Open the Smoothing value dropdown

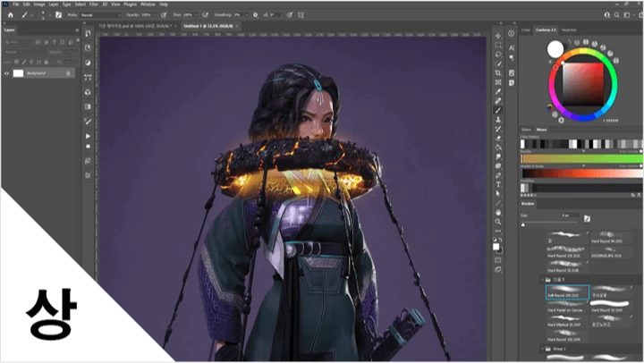(247, 15)
